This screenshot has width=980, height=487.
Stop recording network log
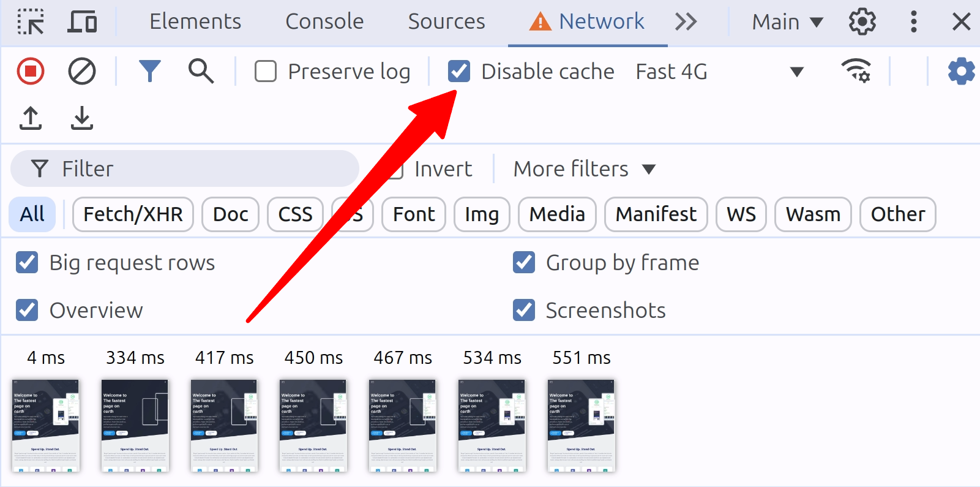(31, 72)
